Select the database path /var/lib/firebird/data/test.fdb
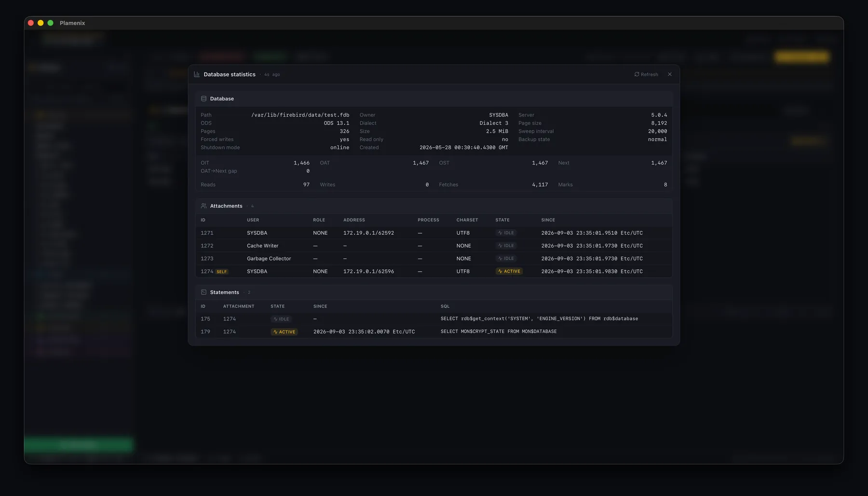Viewport: 868px width, 496px height. (x=300, y=115)
